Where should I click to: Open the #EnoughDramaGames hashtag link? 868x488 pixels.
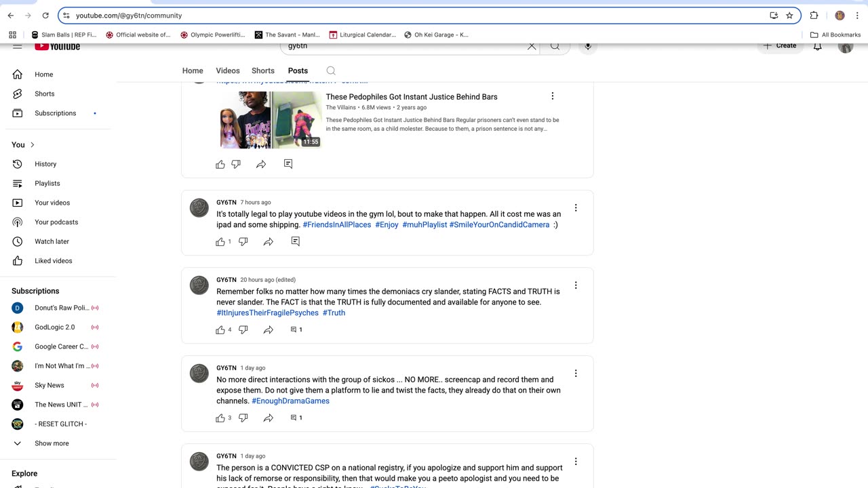pos(290,401)
